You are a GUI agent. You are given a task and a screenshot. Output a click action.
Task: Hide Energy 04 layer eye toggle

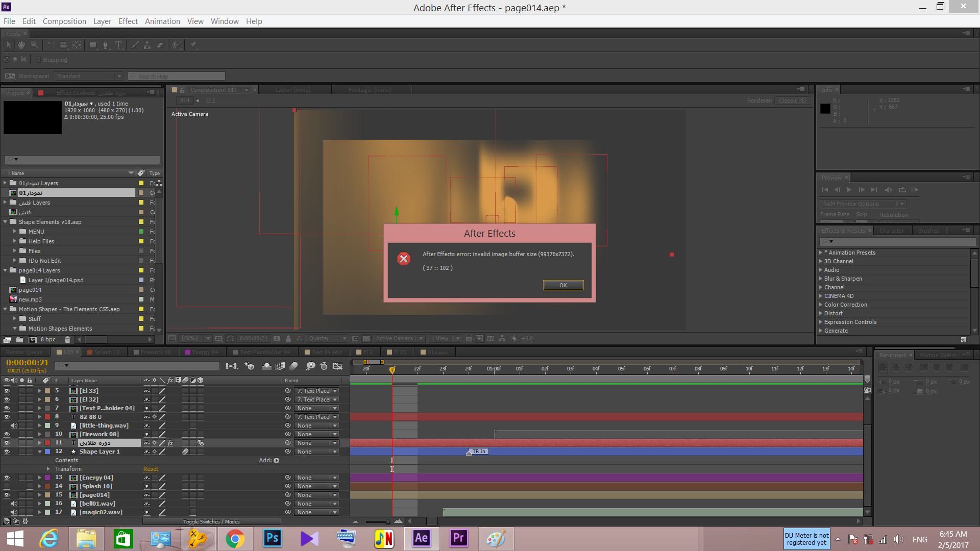7,478
